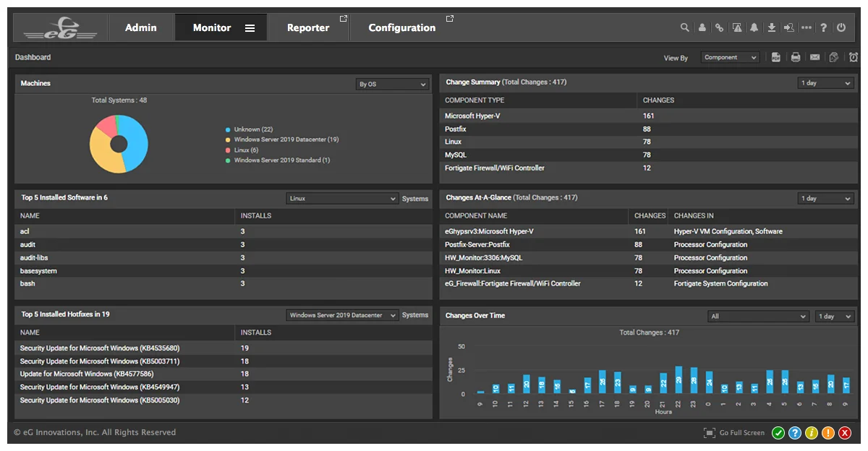
Task: Click the download arrow icon
Action: click(x=772, y=27)
